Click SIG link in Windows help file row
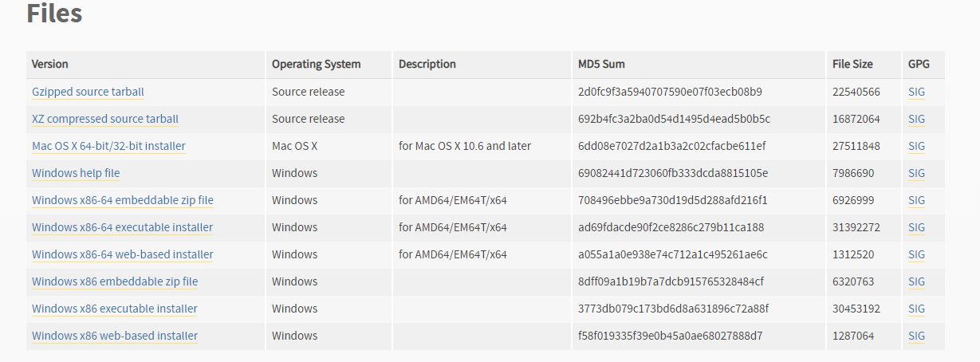Screen dimensions: 980x362 click(916, 173)
